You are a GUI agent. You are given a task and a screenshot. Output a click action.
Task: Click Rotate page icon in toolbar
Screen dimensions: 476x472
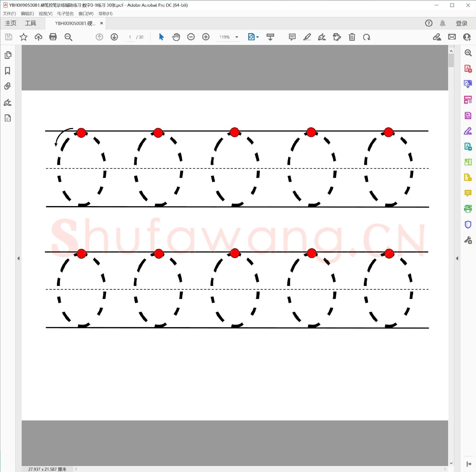367,37
